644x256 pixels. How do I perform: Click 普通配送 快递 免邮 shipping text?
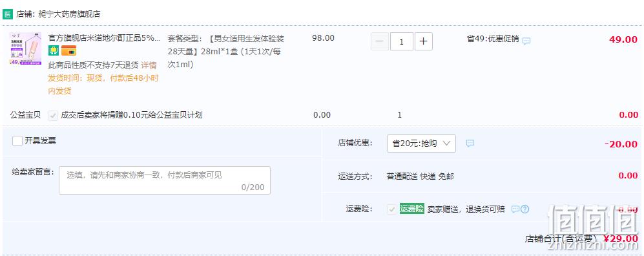[x=420, y=176]
